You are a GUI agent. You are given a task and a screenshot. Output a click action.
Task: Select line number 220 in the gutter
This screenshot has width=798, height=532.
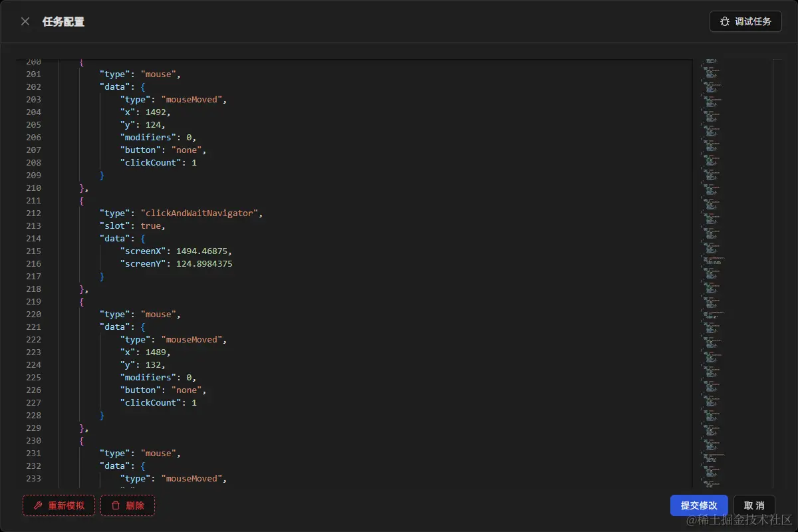[34, 315]
